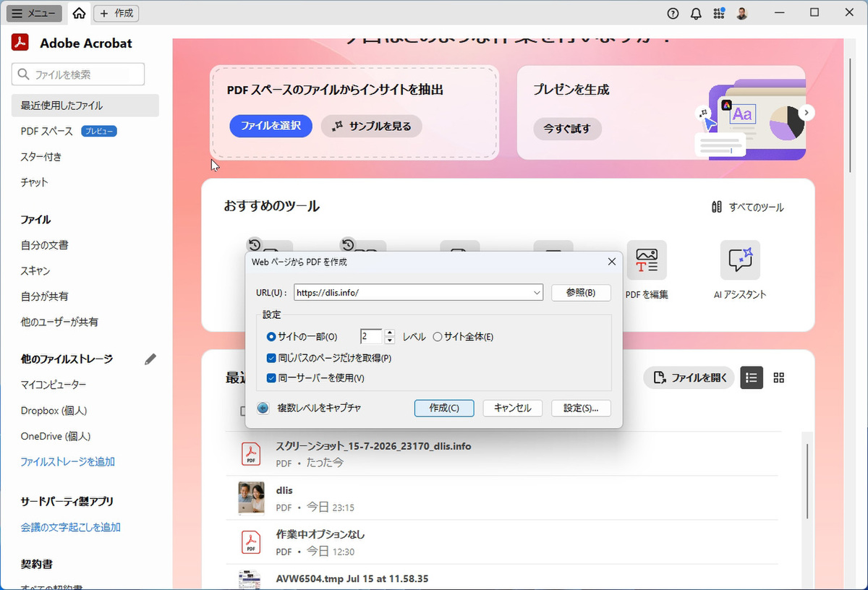The width and height of the screenshot is (868, 590).
Task: Click PDF icon of スクリーンショット file
Action: click(251, 453)
